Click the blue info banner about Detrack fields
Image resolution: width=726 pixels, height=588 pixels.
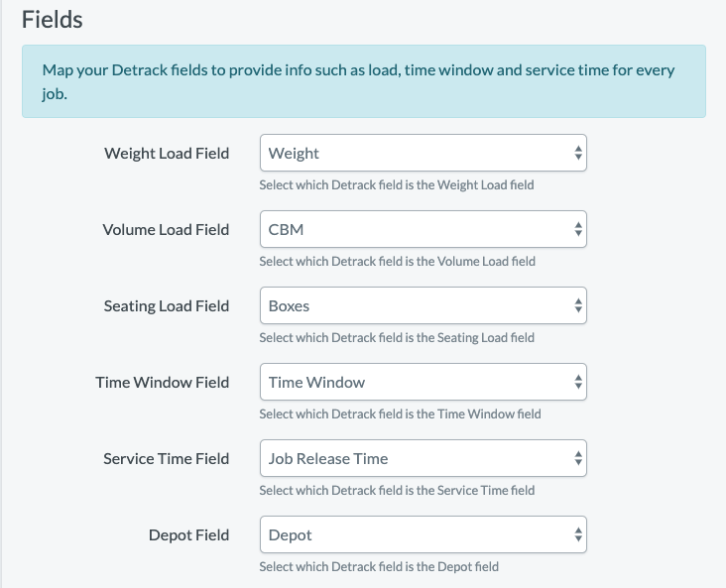click(364, 81)
